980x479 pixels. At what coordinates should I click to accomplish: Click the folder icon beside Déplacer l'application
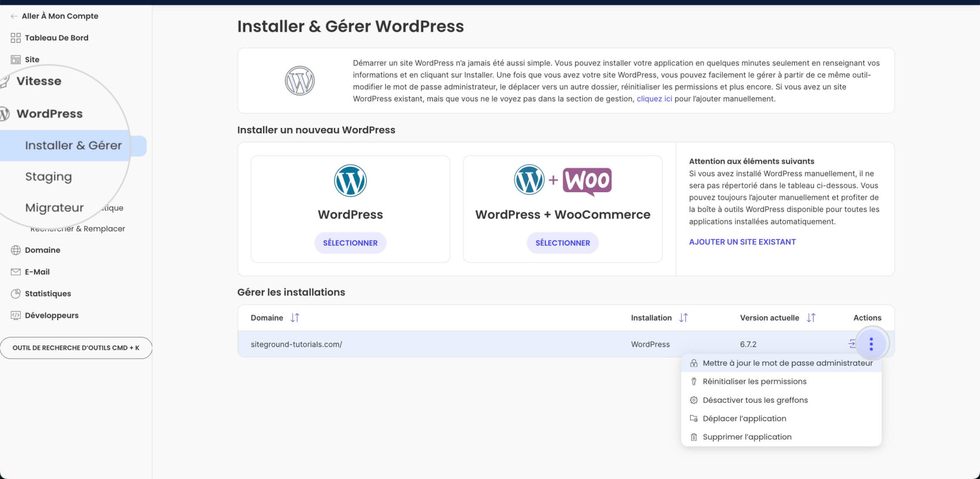[x=694, y=418]
